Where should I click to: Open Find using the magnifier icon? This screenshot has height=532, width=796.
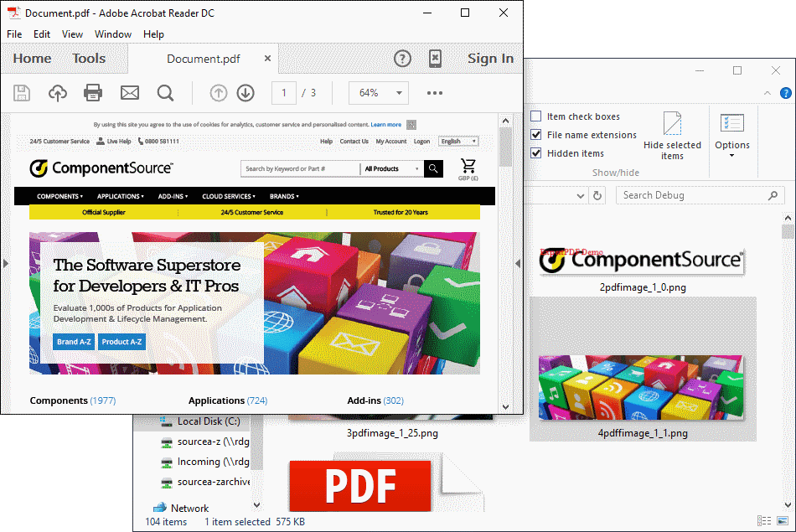pyautogui.click(x=165, y=93)
